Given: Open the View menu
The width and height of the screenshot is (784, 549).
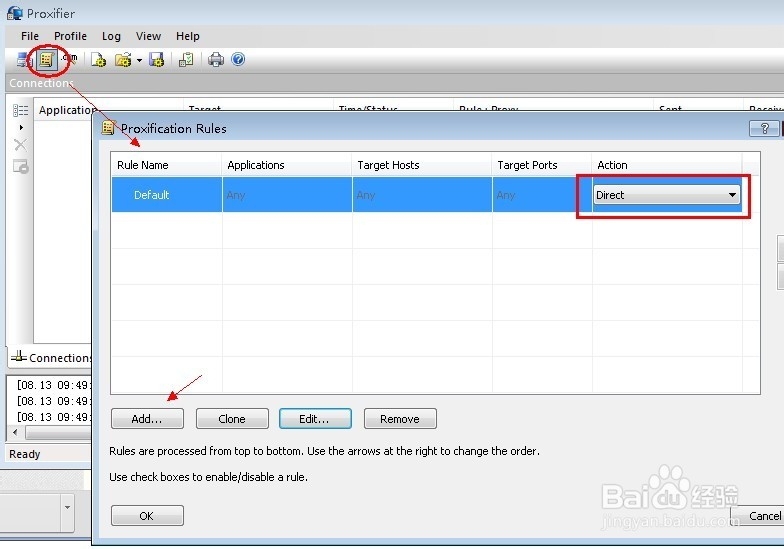Looking at the screenshot, I should click(x=148, y=36).
